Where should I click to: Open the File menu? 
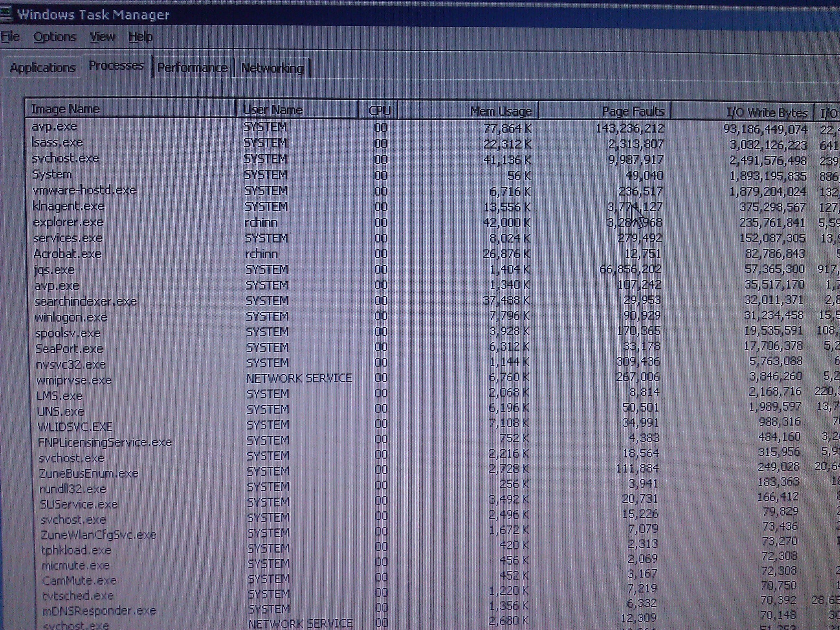pos(10,36)
